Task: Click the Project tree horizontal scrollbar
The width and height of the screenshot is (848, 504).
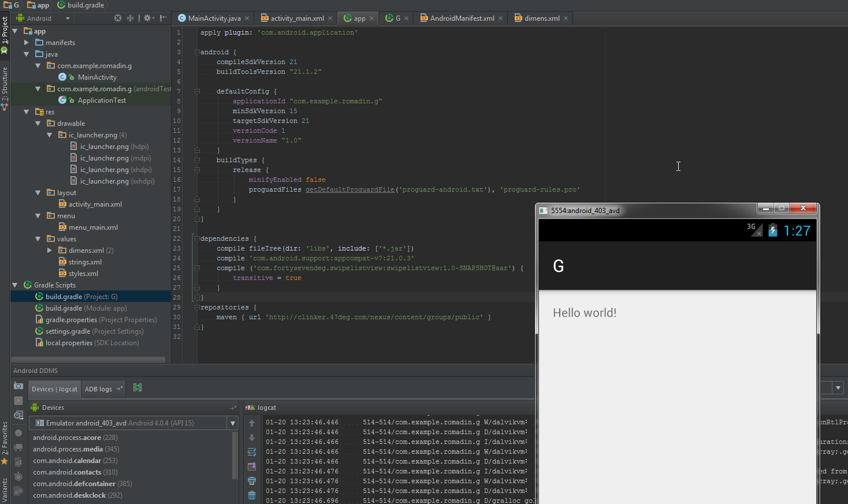Action: pyautogui.click(x=88, y=360)
